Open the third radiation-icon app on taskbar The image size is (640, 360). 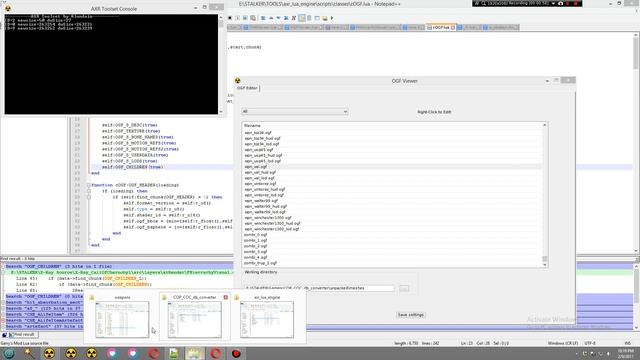(91, 353)
